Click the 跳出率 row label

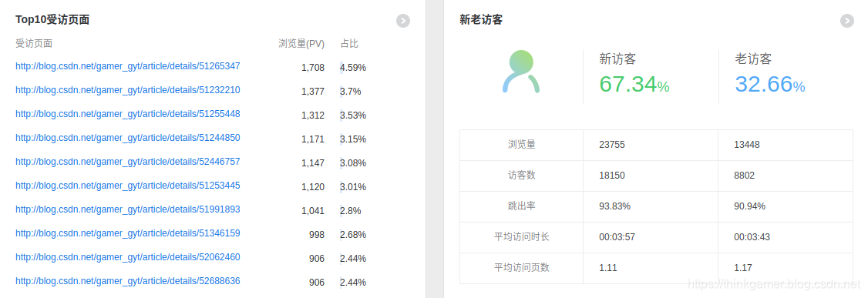[521, 206]
